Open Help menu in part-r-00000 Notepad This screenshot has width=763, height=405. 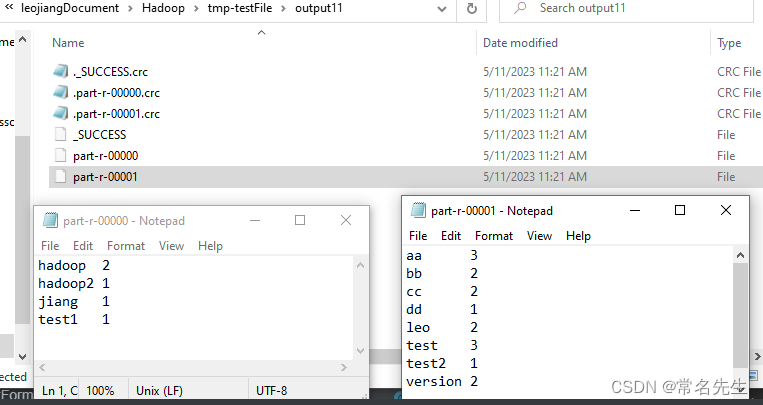[x=210, y=246]
